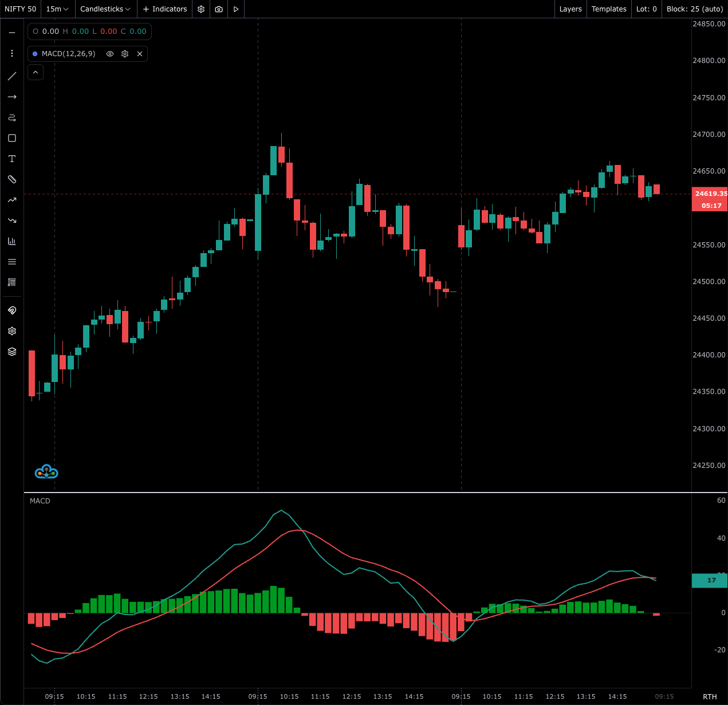Viewport: 728px width, 705px height.
Task: Toggle the magnet snap mode
Action: (12, 310)
